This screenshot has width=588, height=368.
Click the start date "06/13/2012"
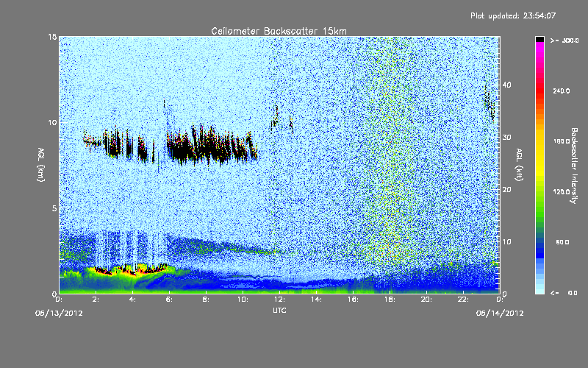pyautogui.click(x=59, y=314)
